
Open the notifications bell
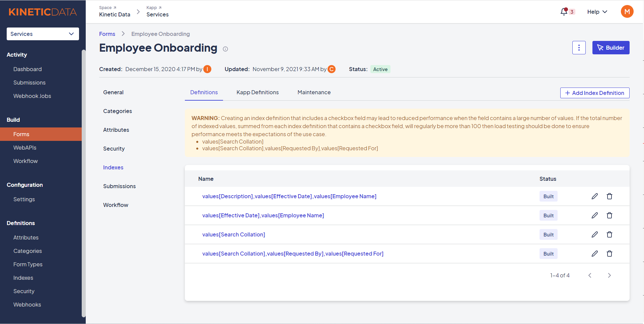click(x=564, y=12)
